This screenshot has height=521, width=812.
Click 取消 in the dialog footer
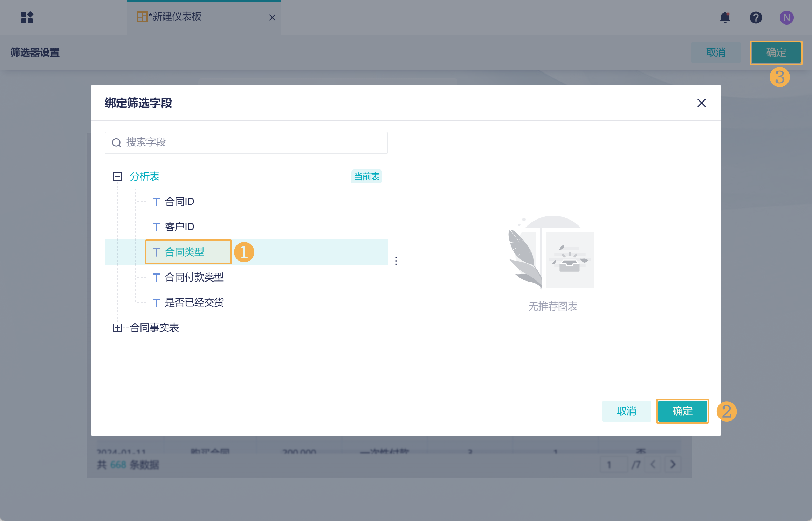pyautogui.click(x=626, y=411)
